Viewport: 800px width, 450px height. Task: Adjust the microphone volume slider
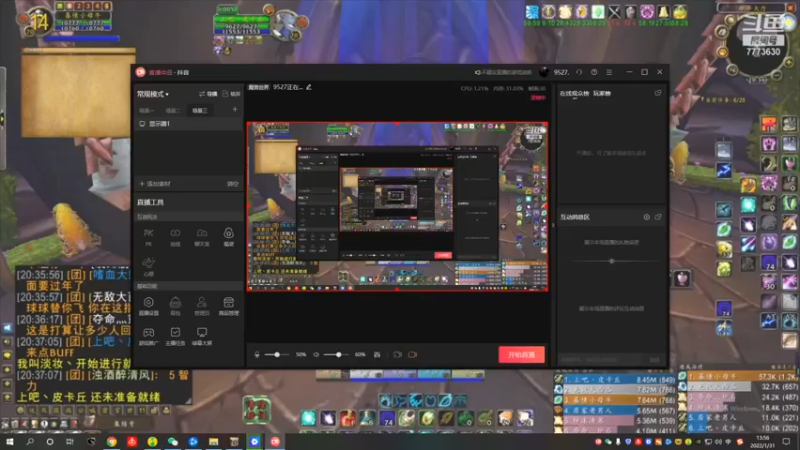click(x=277, y=355)
